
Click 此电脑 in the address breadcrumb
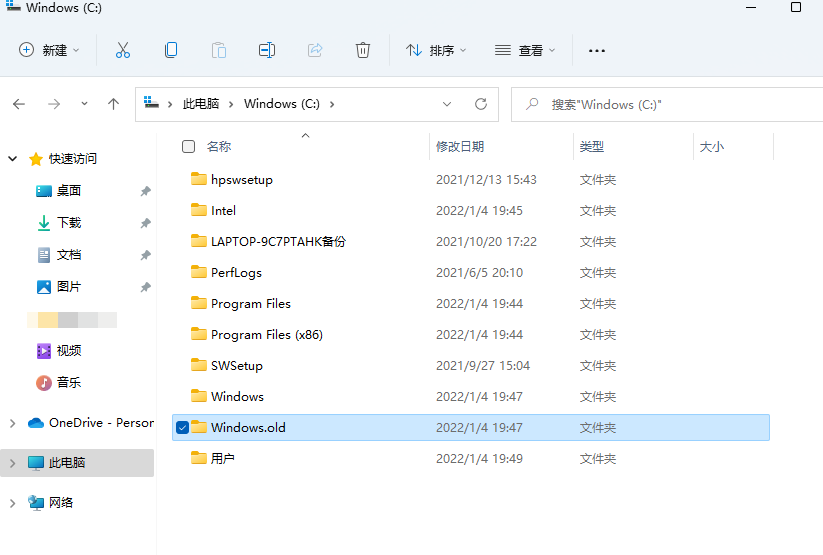click(x=201, y=104)
